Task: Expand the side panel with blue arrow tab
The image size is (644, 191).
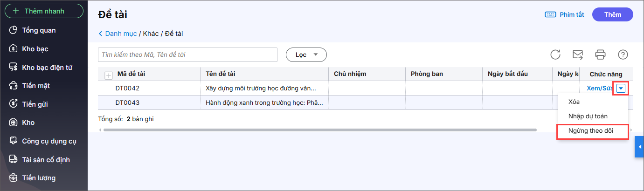Action: click(x=639, y=147)
